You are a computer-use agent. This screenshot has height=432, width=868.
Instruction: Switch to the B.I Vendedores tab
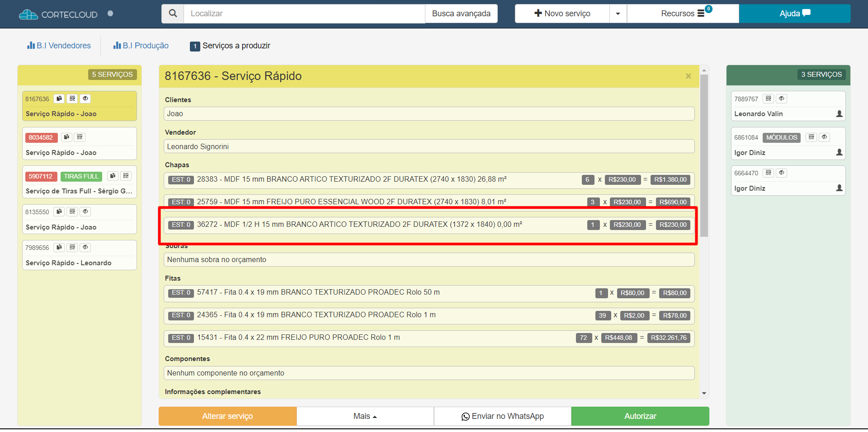point(59,46)
